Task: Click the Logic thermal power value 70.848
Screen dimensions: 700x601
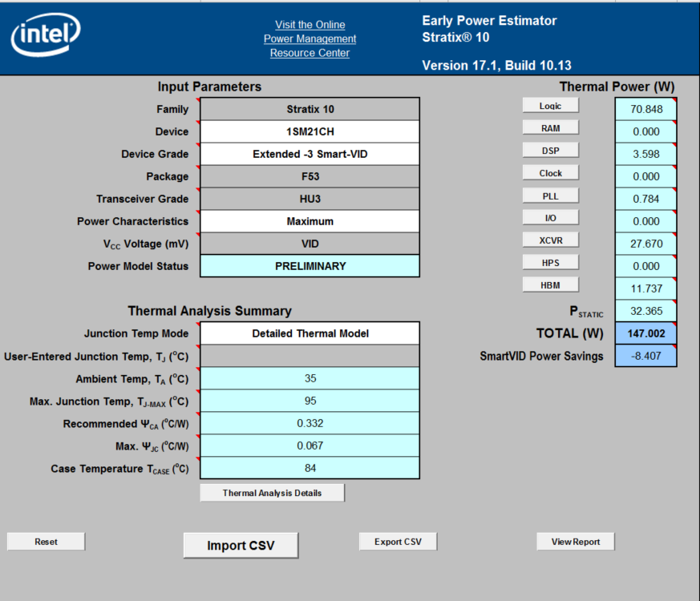Action: (646, 109)
